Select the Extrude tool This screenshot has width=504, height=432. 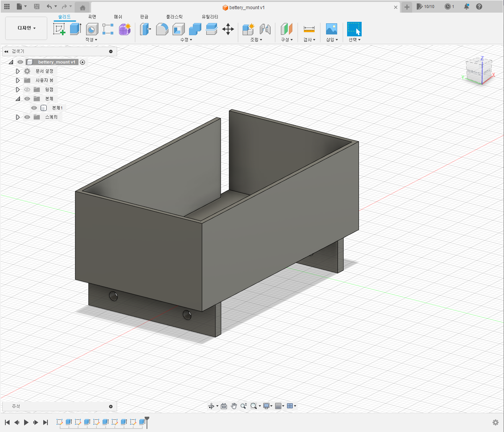coord(75,29)
